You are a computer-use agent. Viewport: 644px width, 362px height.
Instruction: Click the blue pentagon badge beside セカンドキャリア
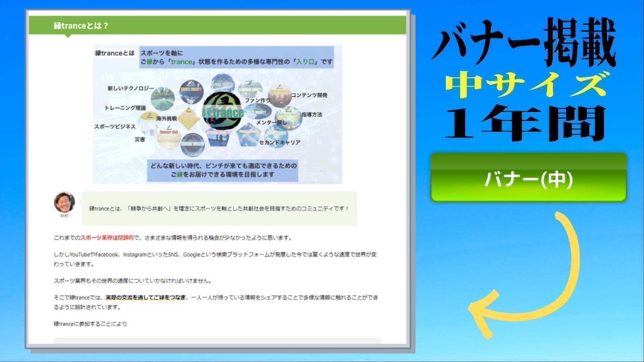tap(249, 134)
